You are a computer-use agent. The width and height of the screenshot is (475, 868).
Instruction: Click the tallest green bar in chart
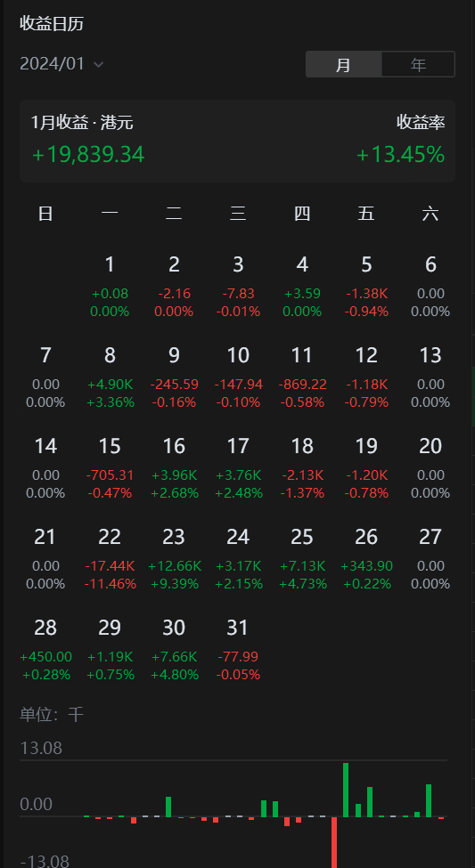346,790
